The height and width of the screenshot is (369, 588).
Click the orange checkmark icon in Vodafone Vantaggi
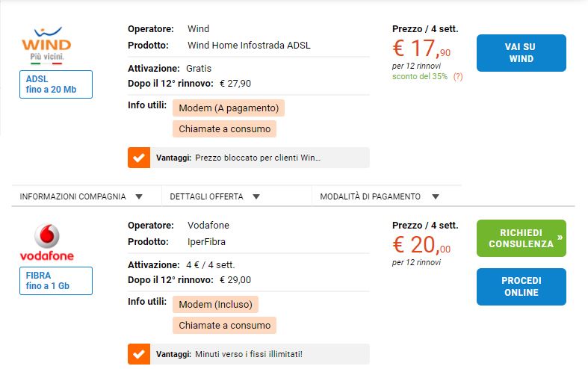139,354
